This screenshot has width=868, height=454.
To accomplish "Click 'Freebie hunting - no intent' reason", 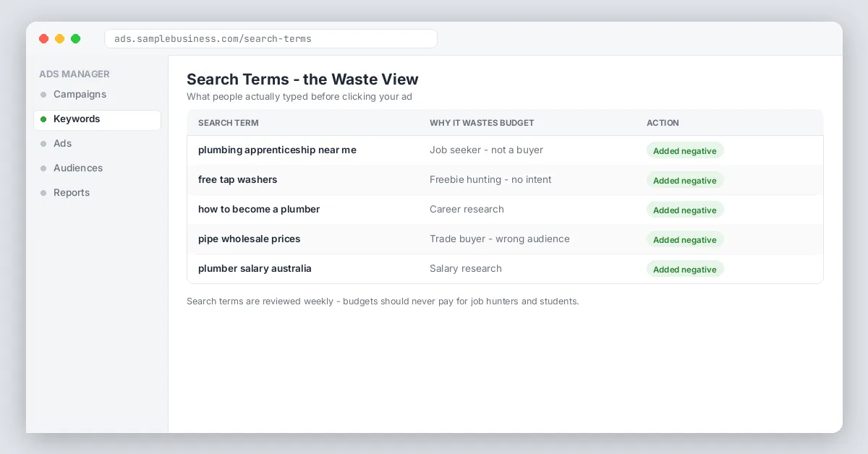I will tap(490, 180).
